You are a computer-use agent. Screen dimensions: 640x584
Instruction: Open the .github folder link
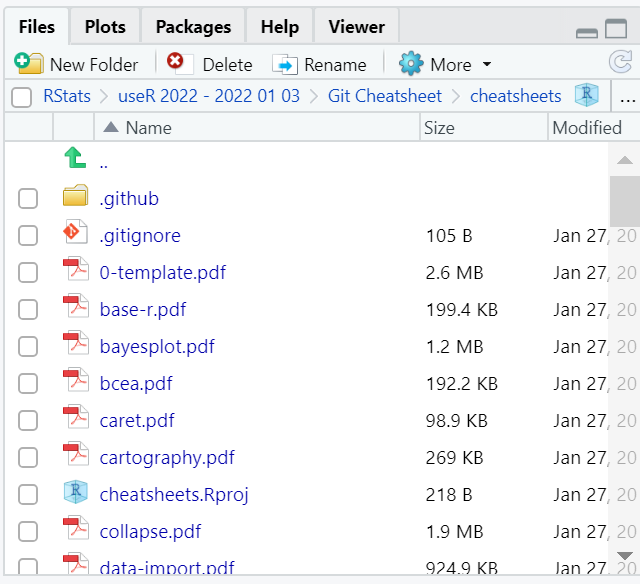click(x=129, y=199)
